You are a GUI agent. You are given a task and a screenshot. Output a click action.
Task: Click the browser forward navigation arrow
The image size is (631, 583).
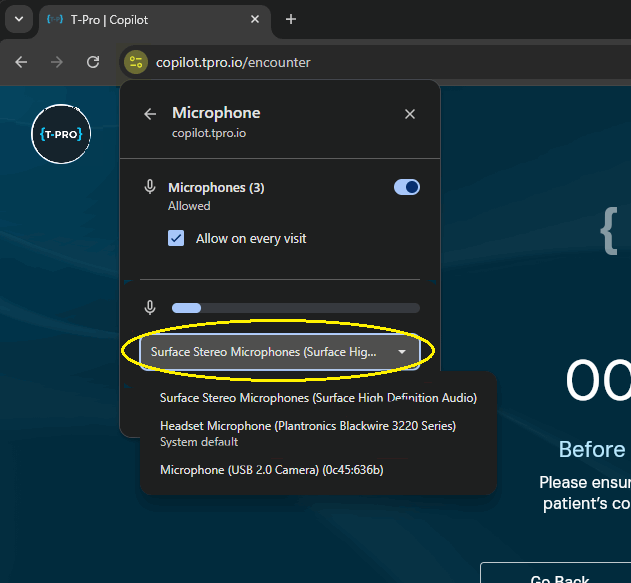(x=57, y=62)
